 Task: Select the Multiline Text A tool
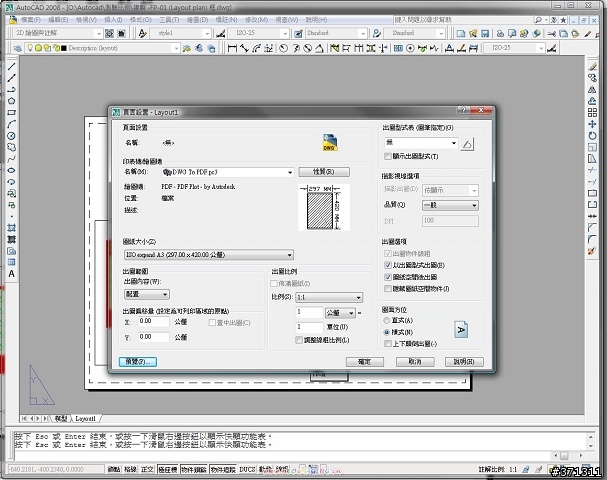(x=11, y=274)
